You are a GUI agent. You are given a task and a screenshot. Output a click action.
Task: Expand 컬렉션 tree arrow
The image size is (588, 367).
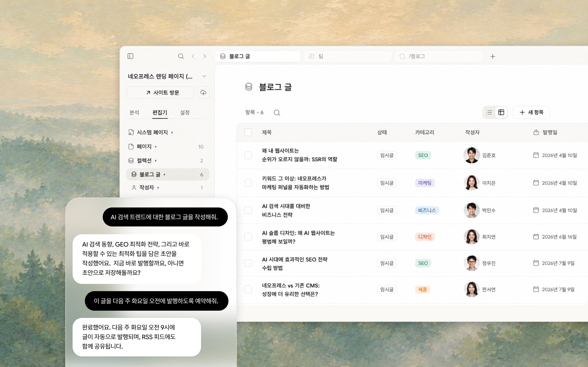[156, 161]
